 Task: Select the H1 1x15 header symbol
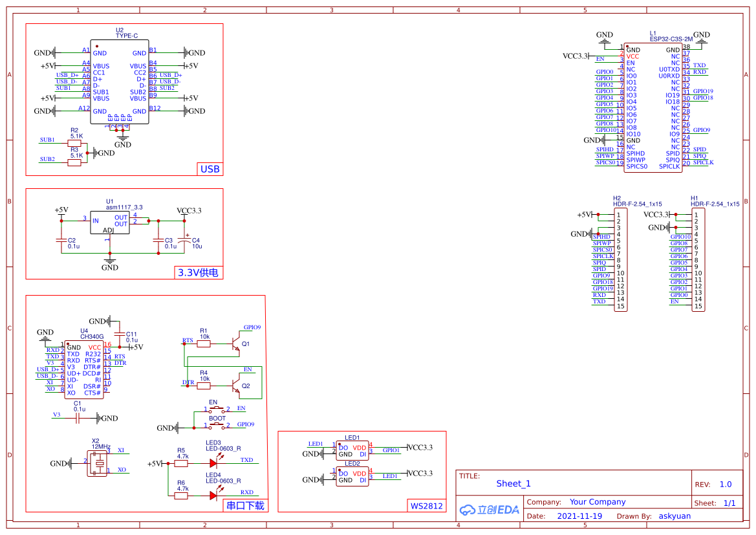coord(698,260)
